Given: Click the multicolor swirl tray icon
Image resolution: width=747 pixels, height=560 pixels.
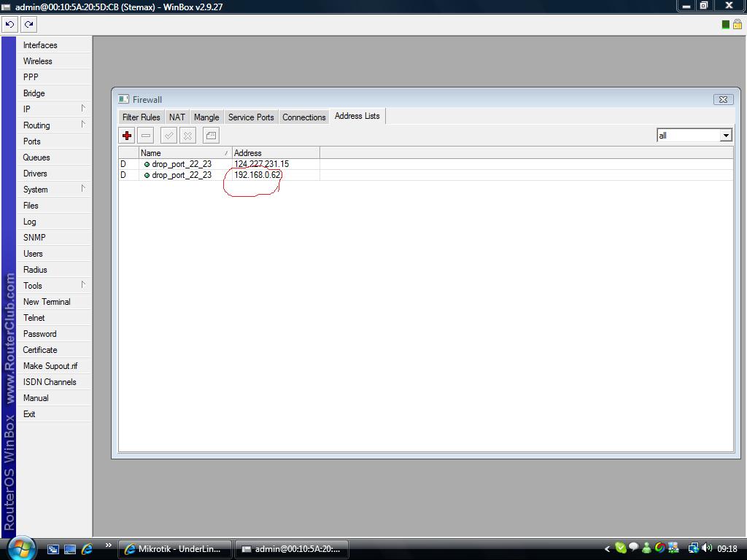Looking at the screenshot, I should tap(659, 548).
